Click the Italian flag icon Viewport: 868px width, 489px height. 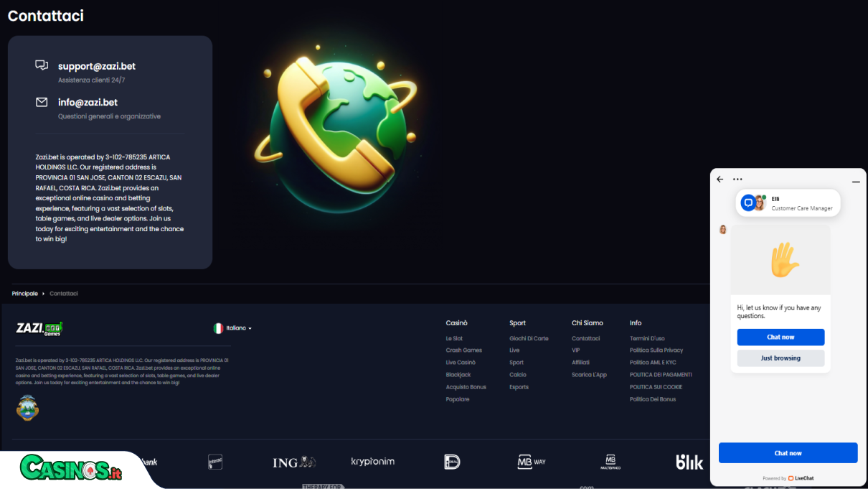(x=218, y=328)
